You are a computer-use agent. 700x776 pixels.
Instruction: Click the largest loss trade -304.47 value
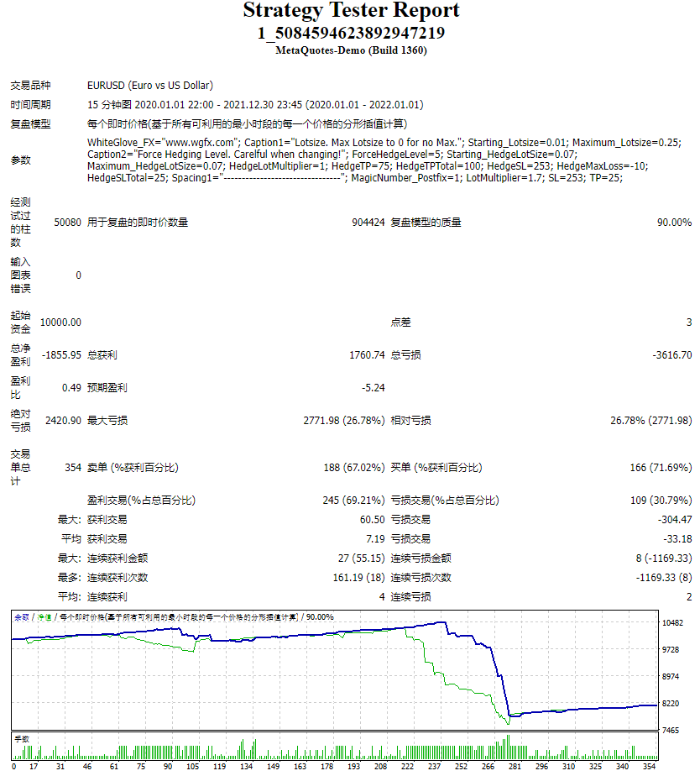[x=675, y=520]
